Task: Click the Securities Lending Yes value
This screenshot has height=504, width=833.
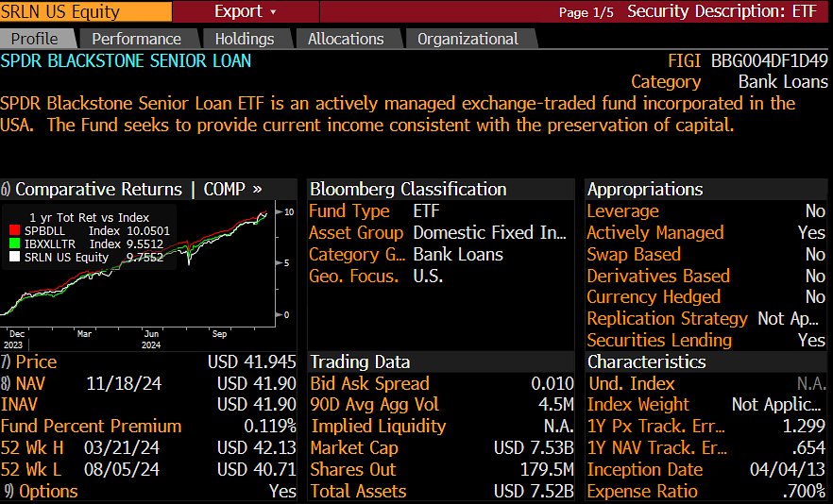Action: point(811,341)
